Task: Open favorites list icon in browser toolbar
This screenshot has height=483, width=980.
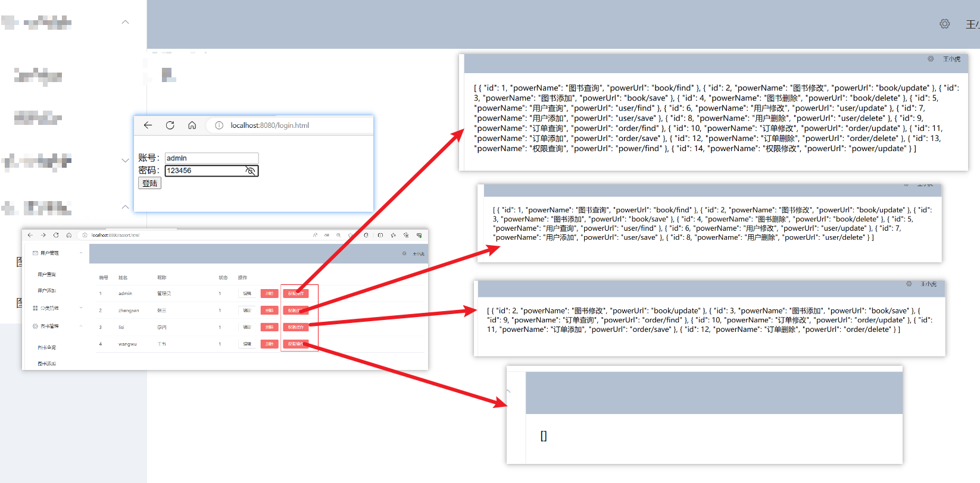Action: (x=394, y=235)
